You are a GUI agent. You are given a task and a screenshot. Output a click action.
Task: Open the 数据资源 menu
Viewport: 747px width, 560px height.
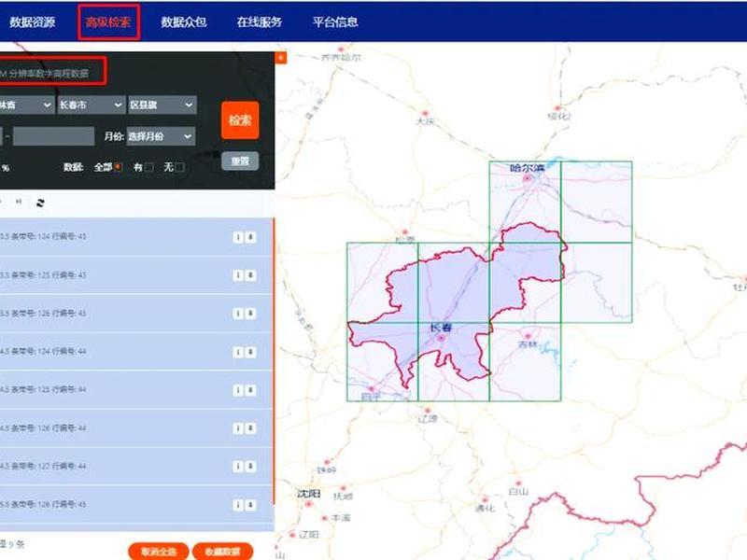(32, 21)
